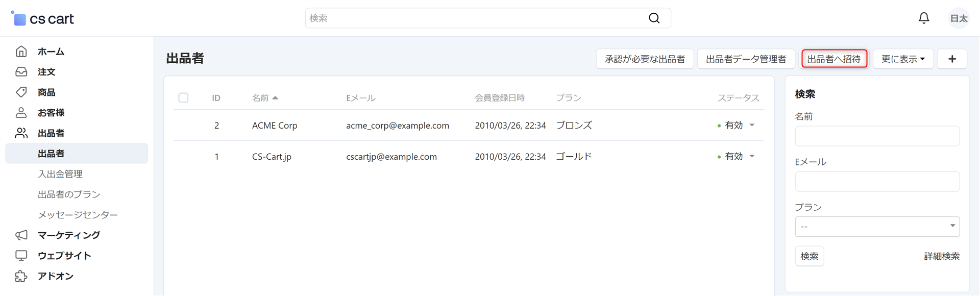Click the プラン column header
Image resolution: width=980 pixels, height=296 pixels.
point(569,98)
